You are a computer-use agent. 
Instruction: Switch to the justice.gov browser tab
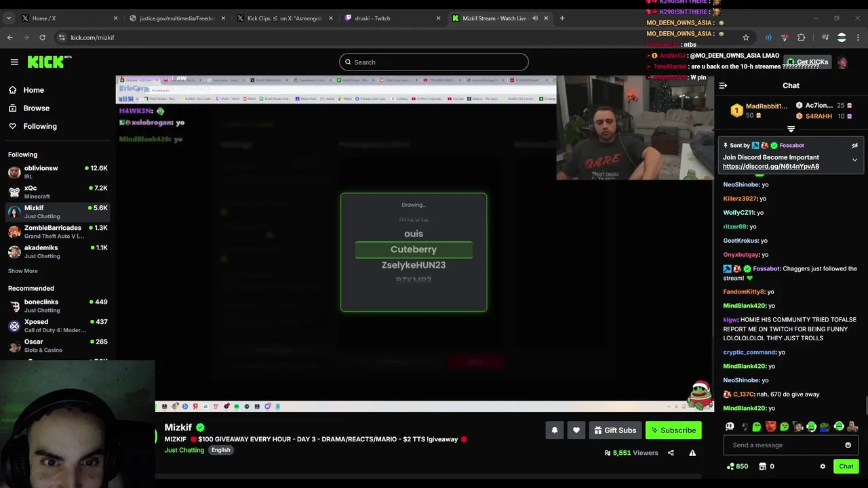[x=176, y=18]
